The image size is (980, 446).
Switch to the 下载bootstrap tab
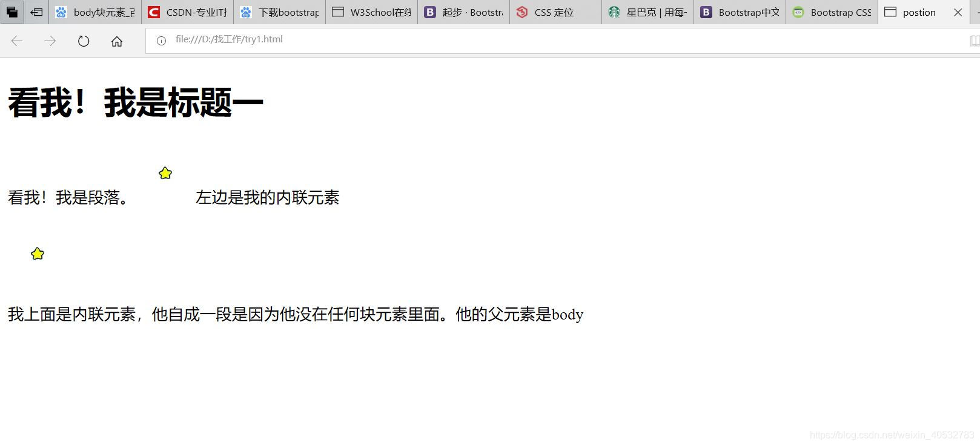pos(280,12)
